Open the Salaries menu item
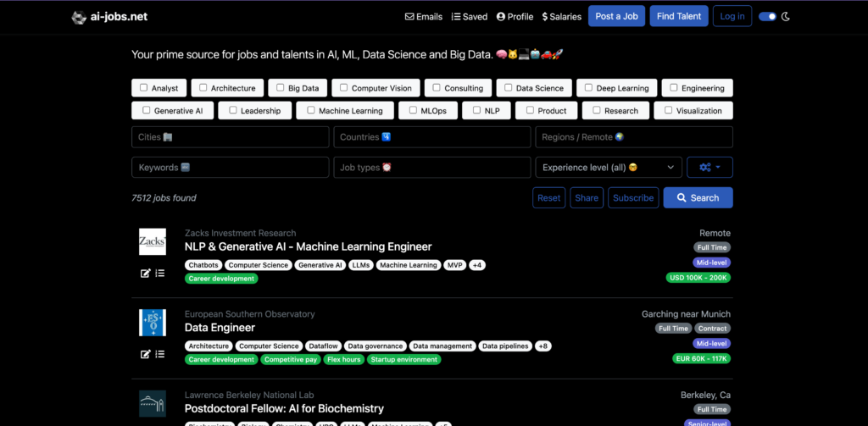Screen dimensions: 868x426 pyautogui.click(x=561, y=16)
